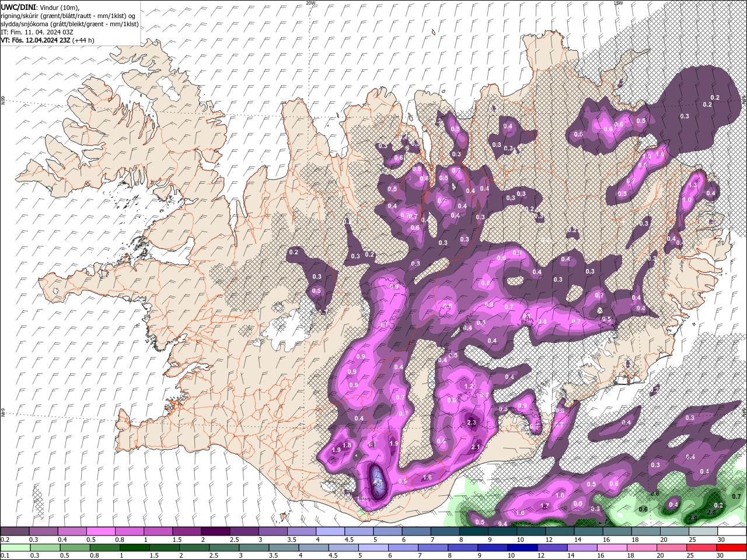Click the '1.6' precipitation value on map

pos(427,477)
